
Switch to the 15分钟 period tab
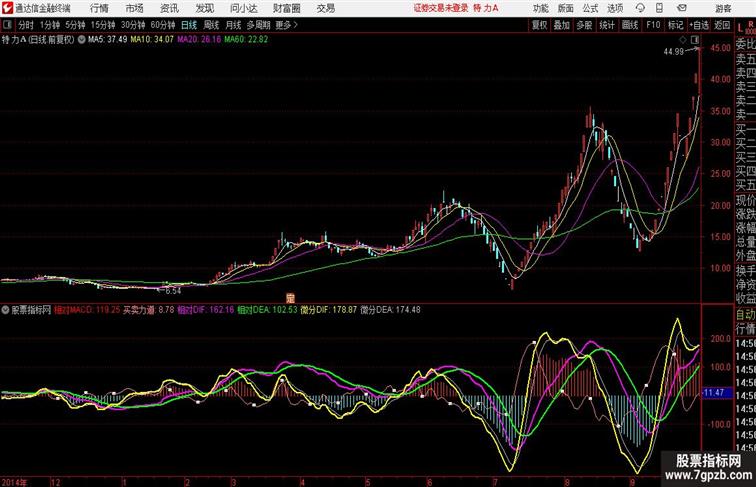click(103, 25)
